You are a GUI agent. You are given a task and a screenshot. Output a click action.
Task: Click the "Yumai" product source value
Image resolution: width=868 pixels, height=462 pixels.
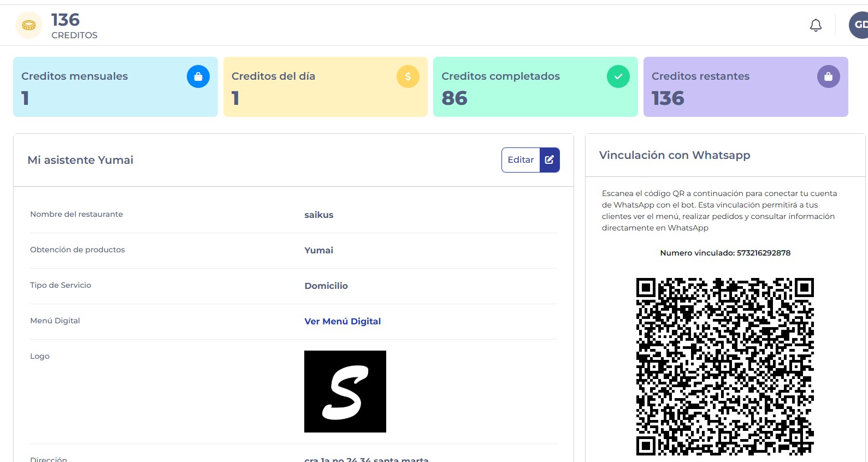click(319, 251)
